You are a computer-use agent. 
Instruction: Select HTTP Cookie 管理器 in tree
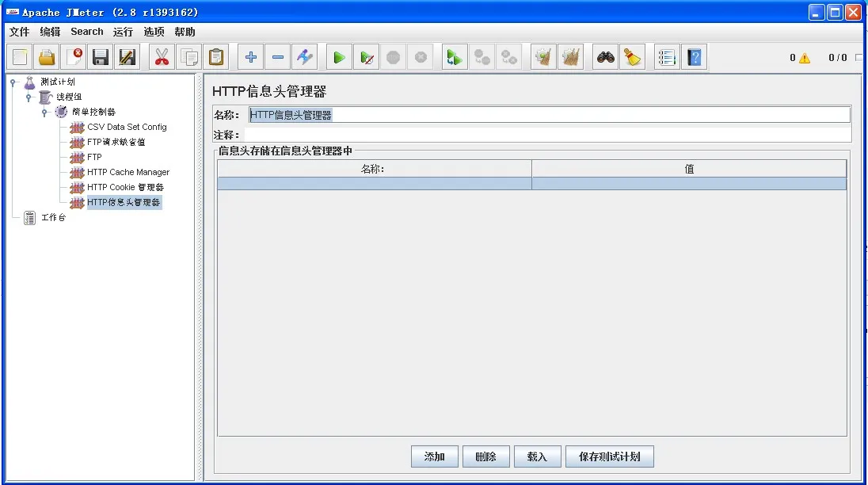tap(126, 187)
